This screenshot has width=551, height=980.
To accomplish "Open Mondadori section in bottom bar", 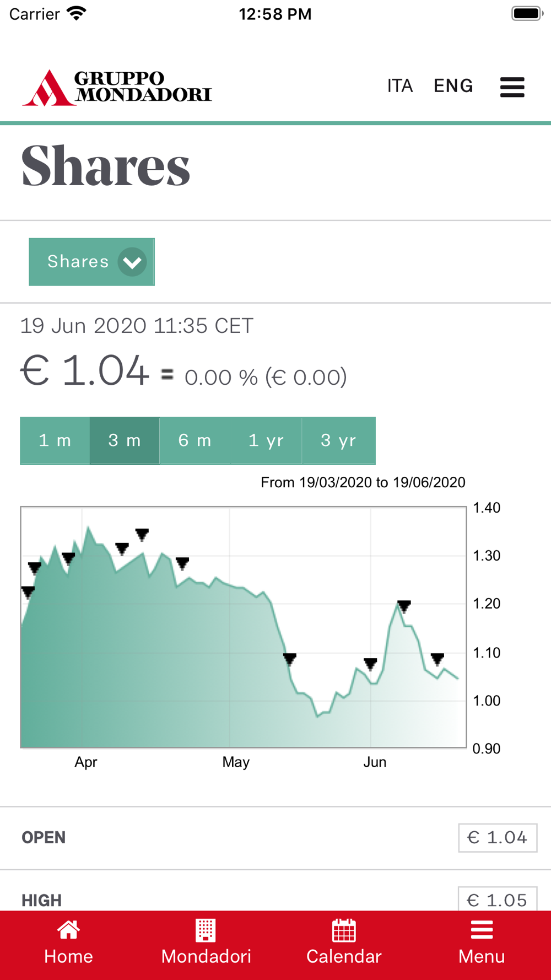I will [206, 944].
